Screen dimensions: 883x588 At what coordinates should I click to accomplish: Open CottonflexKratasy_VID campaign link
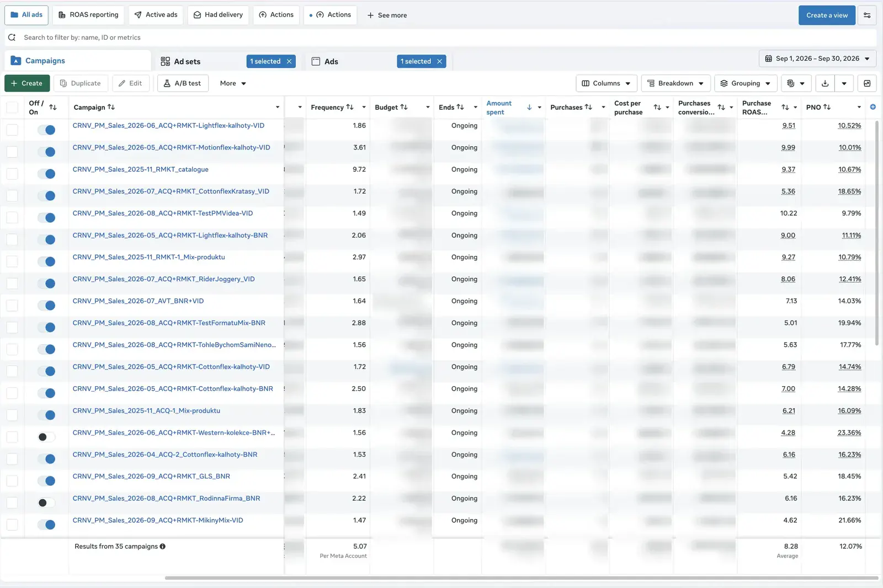[x=171, y=191]
